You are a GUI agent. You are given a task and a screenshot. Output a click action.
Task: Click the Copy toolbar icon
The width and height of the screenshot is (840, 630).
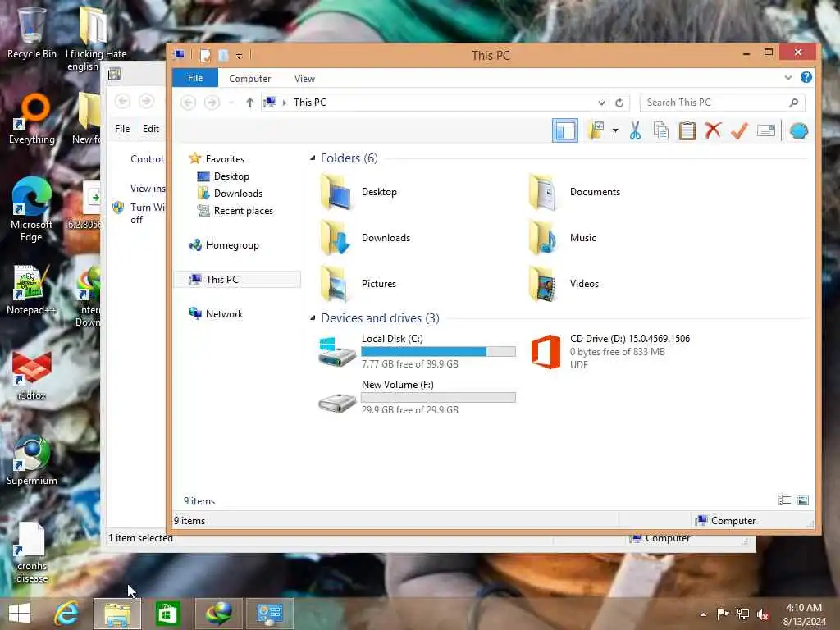[x=660, y=130]
